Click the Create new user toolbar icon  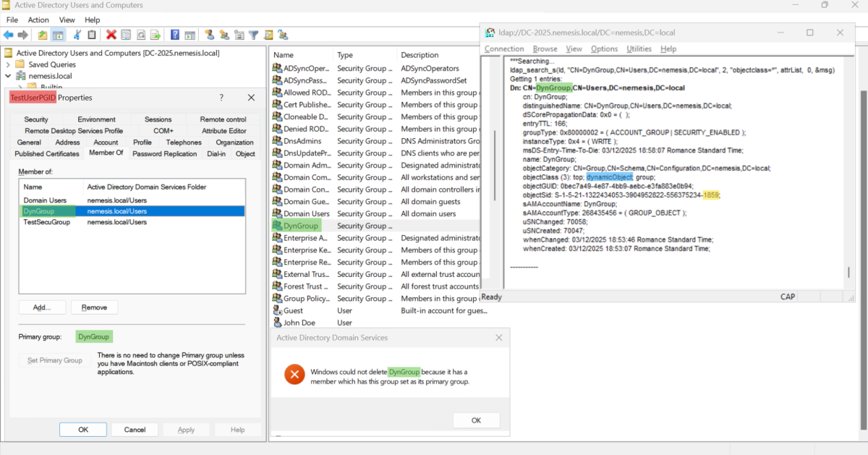pos(210,35)
